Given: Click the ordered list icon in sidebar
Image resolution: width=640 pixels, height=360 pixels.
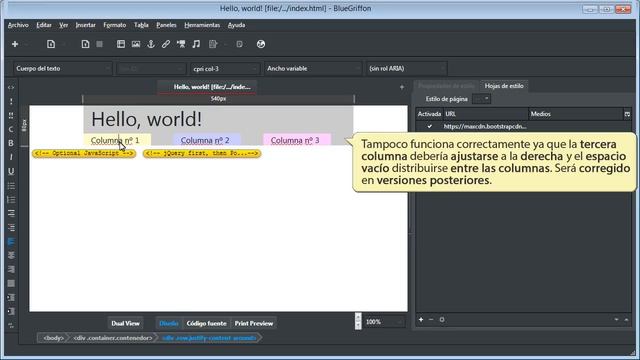Looking at the screenshot, I should coord(11,200).
